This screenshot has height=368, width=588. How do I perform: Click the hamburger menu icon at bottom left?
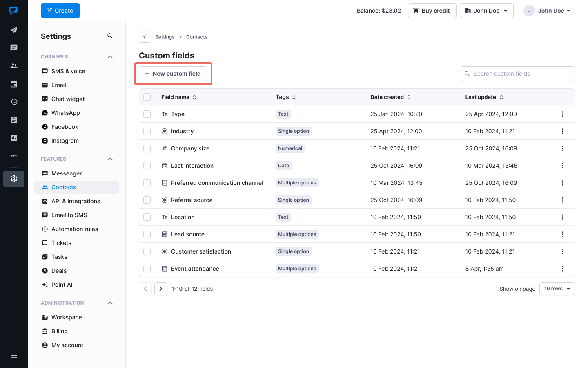tap(14, 357)
